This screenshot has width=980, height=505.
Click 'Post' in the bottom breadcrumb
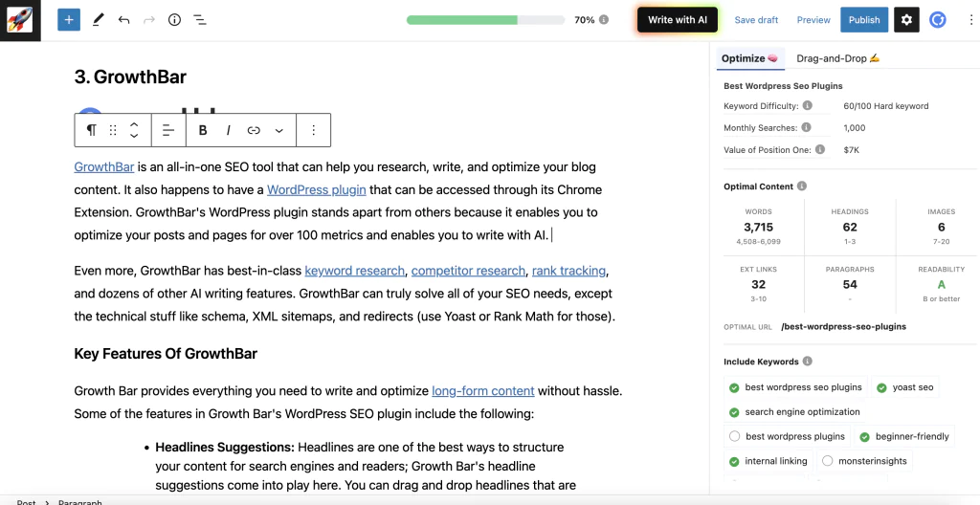pos(26,502)
